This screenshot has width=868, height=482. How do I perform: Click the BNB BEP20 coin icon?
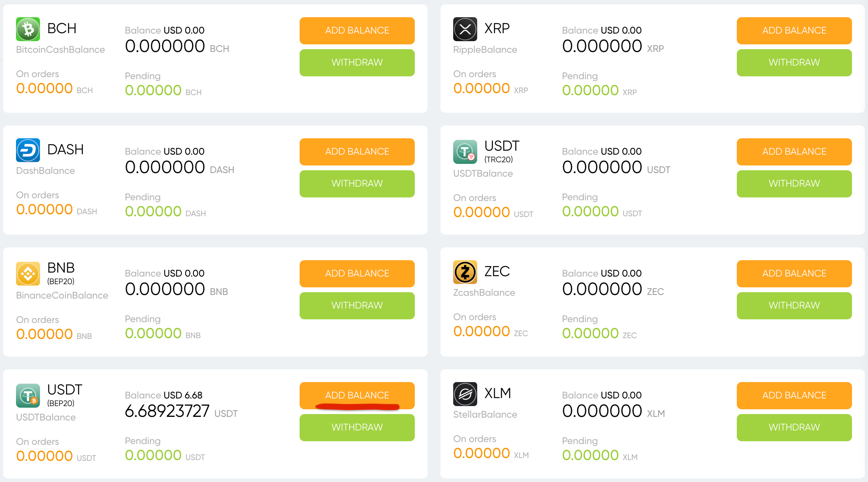tap(28, 274)
